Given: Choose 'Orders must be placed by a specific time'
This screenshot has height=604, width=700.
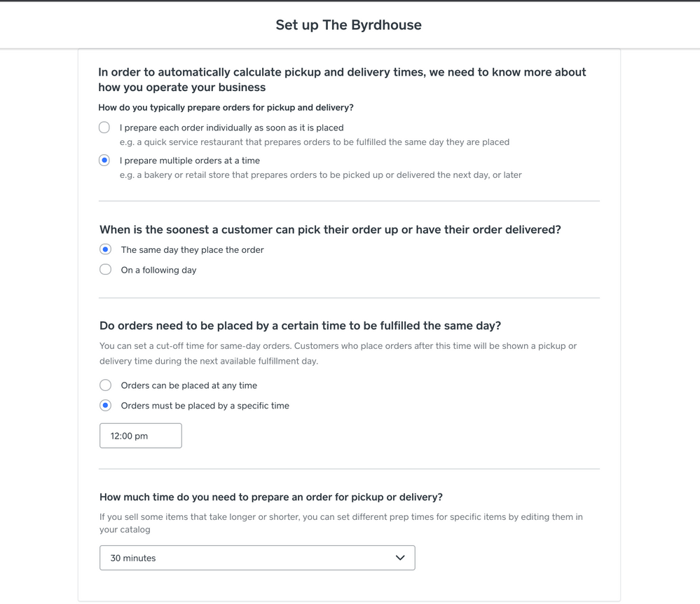Looking at the screenshot, I should coord(106,406).
